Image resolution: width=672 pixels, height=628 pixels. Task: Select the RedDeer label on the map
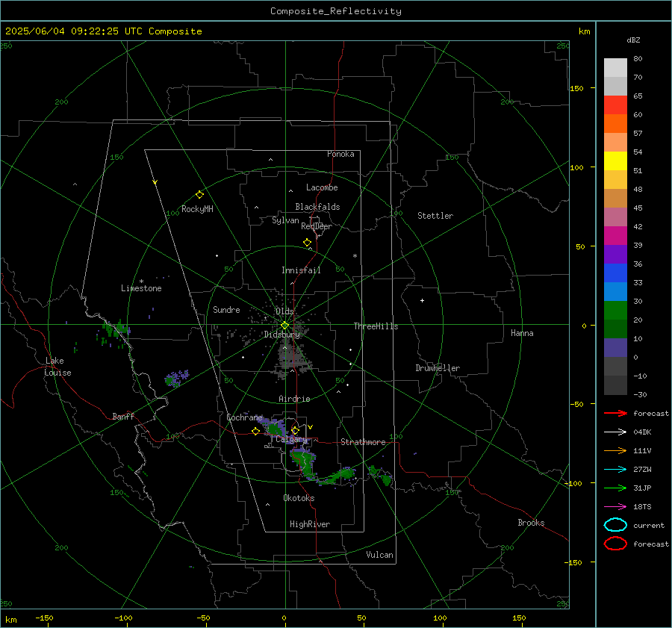pyautogui.click(x=317, y=226)
